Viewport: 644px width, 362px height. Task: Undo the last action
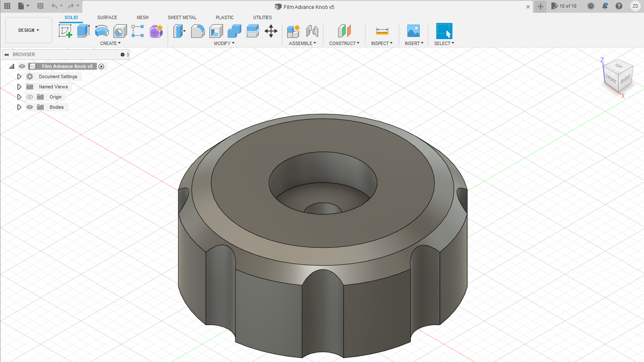click(x=54, y=6)
